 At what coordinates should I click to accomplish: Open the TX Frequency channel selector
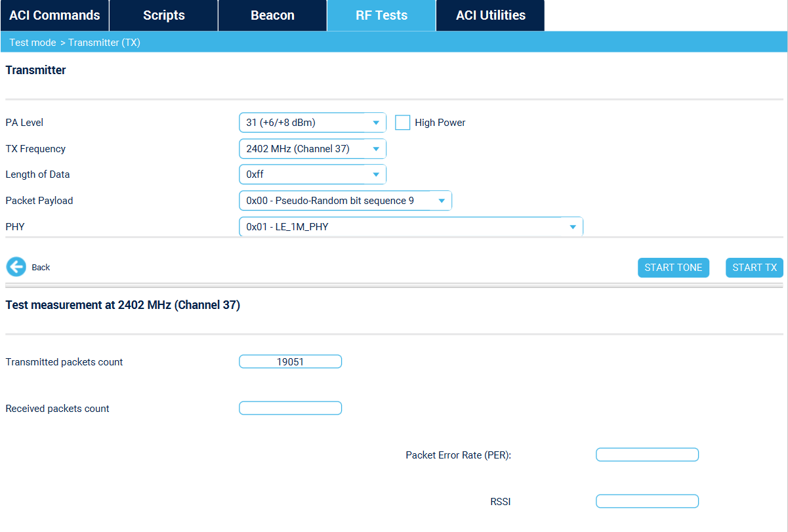coord(376,148)
